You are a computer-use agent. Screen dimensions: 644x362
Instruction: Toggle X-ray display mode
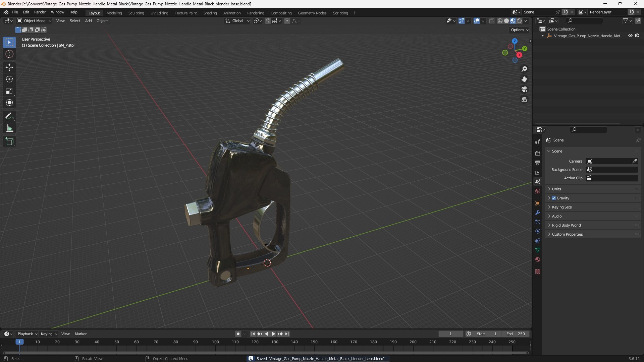click(x=492, y=21)
